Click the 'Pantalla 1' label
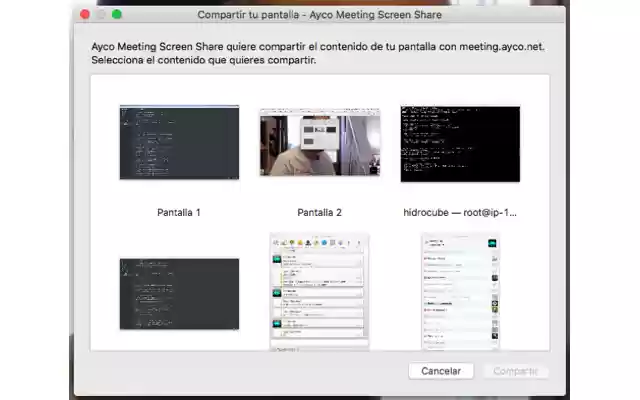This screenshot has height=400, width=640. click(179, 213)
